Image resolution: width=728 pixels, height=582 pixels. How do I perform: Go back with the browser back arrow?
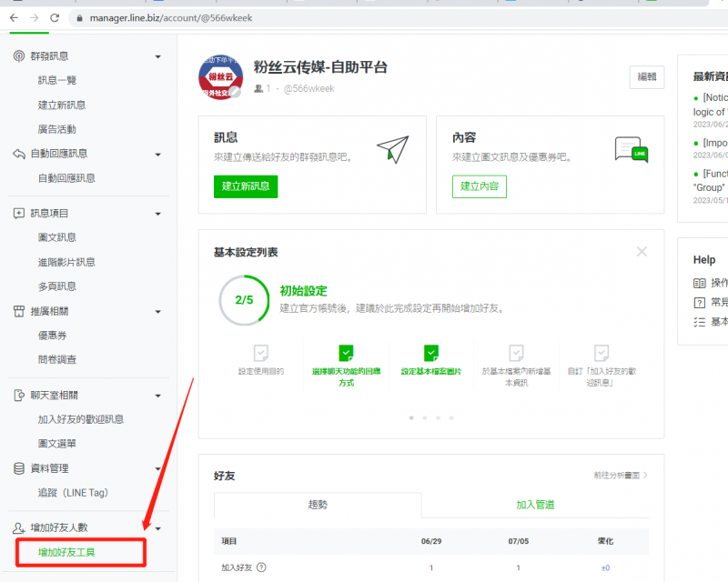tap(14, 17)
